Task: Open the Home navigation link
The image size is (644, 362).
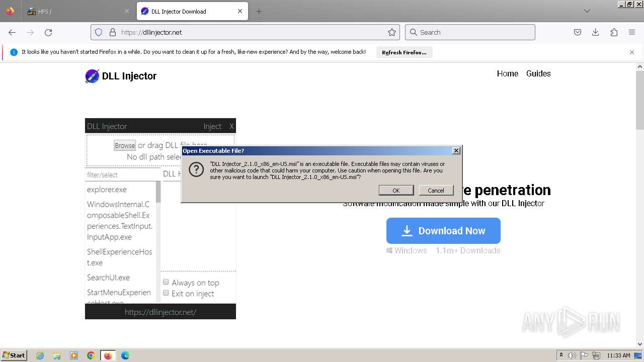Action: [508, 73]
